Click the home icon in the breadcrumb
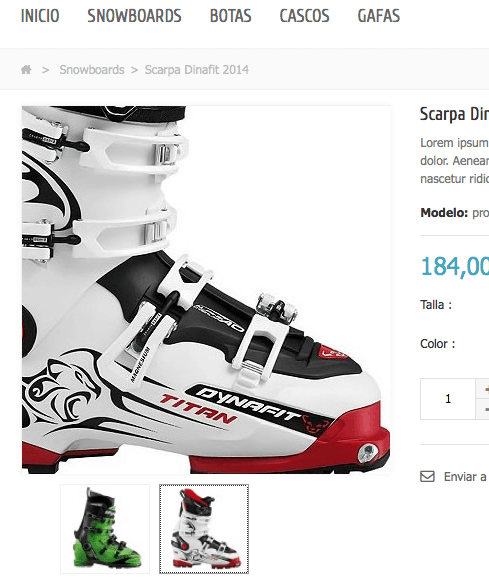Screen dimensions: 489x579 tap(26, 69)
